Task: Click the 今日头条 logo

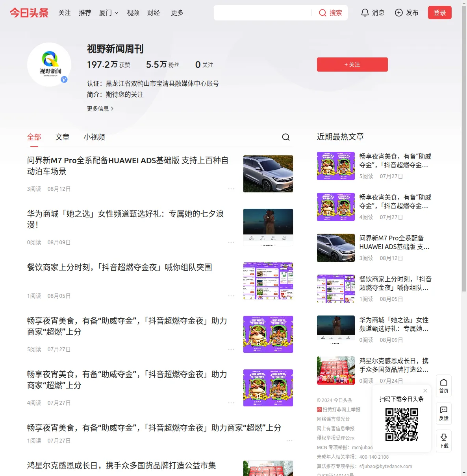Action: (x=29, y=13)
